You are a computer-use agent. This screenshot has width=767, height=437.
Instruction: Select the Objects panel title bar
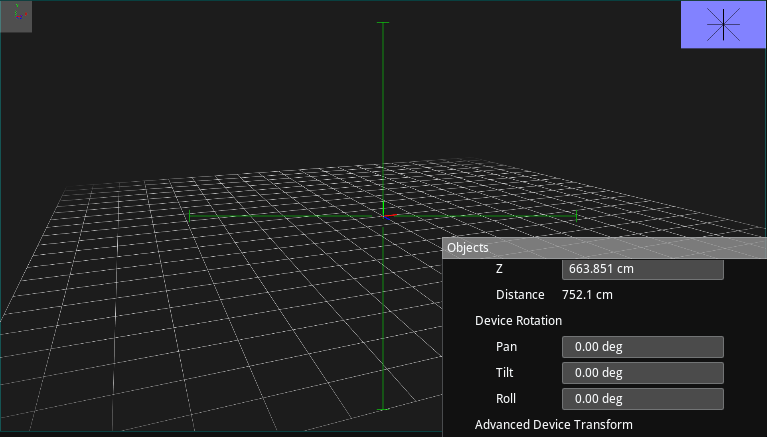click(604, 247)
